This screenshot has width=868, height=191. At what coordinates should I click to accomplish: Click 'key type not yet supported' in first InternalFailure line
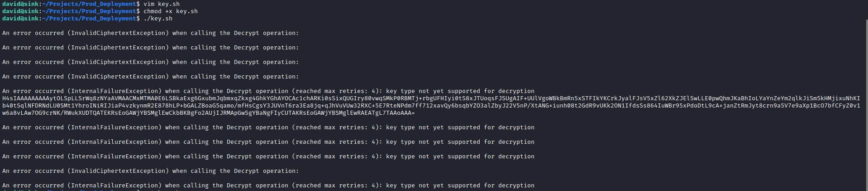[433, 91]
